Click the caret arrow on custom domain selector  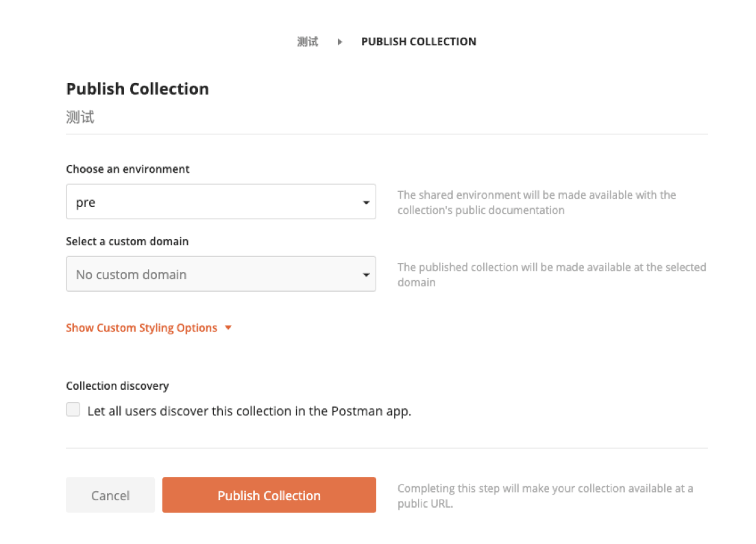coord(366,275)
